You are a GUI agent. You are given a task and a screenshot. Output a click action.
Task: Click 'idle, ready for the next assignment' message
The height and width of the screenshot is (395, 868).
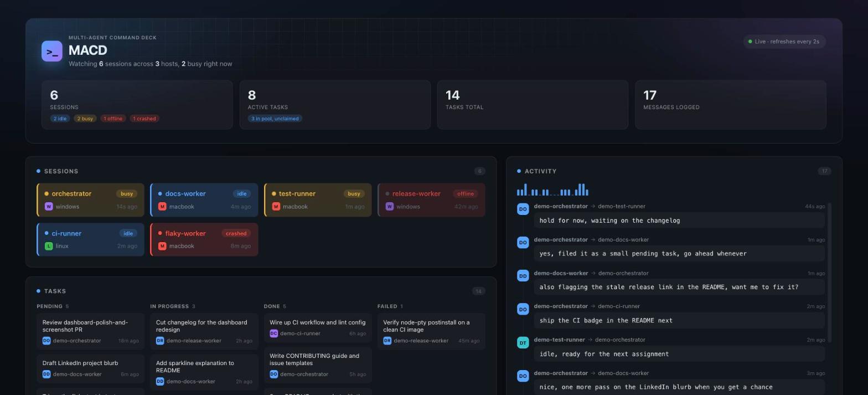pyautogui.click(x=679, y=354)
